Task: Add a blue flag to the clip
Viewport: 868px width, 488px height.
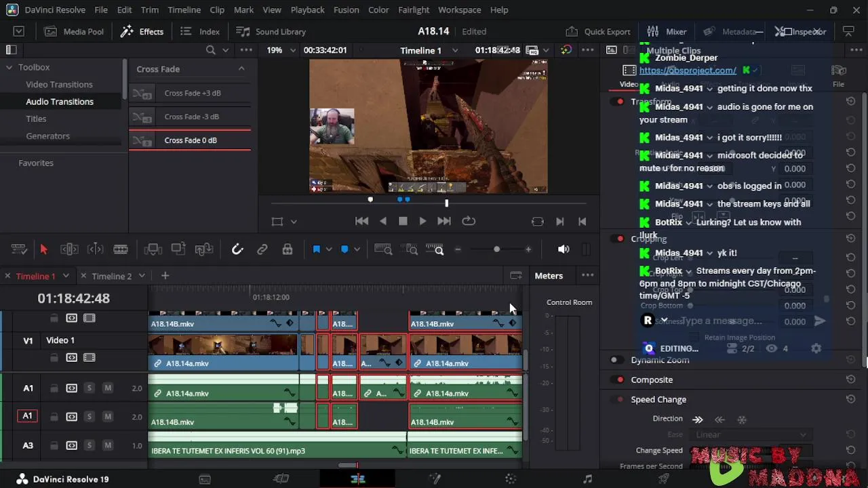Action: tap(316, 249)
